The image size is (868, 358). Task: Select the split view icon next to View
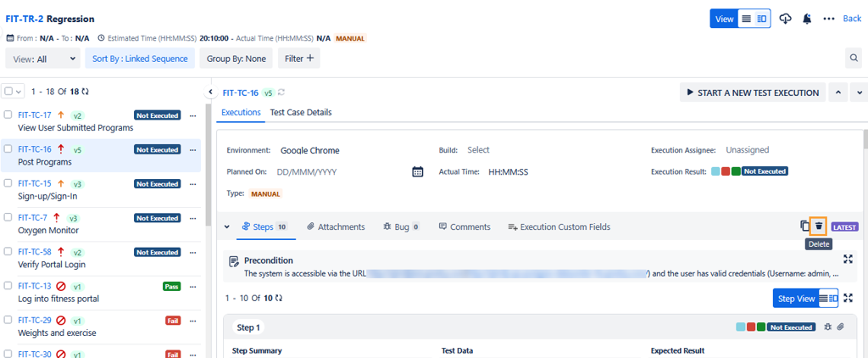tap(762, 19)
